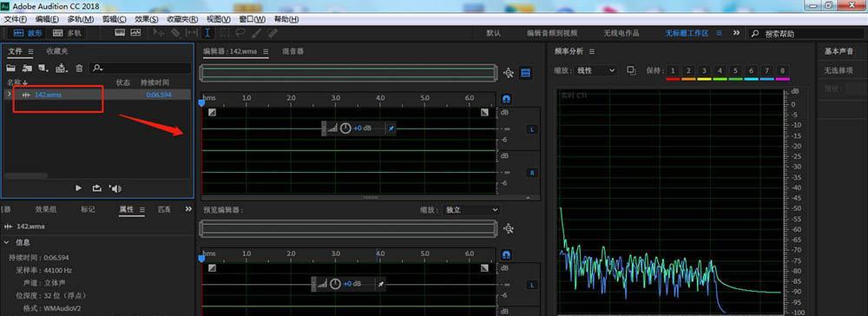Viewport: 868px width, 316px height.
Task: Open file folder icon in Files panel
Action: tap(10, 68)
